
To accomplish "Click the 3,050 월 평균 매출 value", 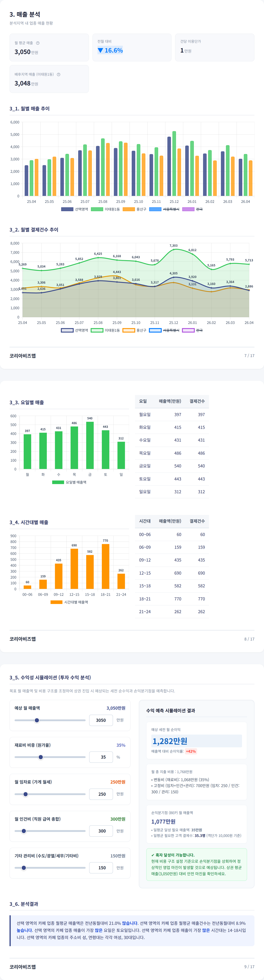I will (22, 52).
